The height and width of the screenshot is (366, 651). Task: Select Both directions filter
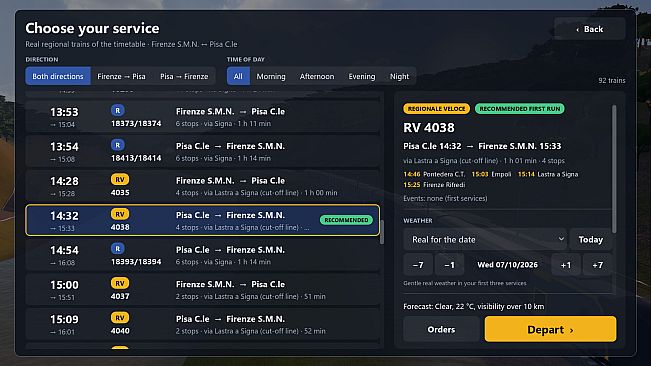[58, 76]
